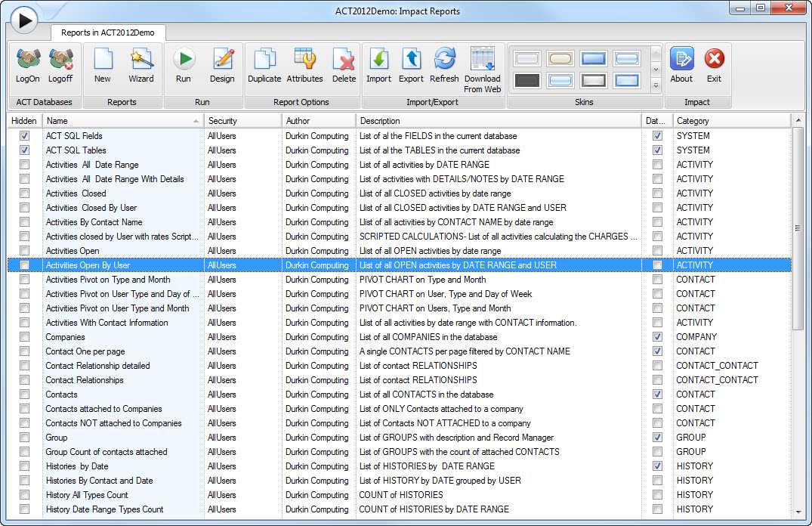Run the selected report

(184, 65)
